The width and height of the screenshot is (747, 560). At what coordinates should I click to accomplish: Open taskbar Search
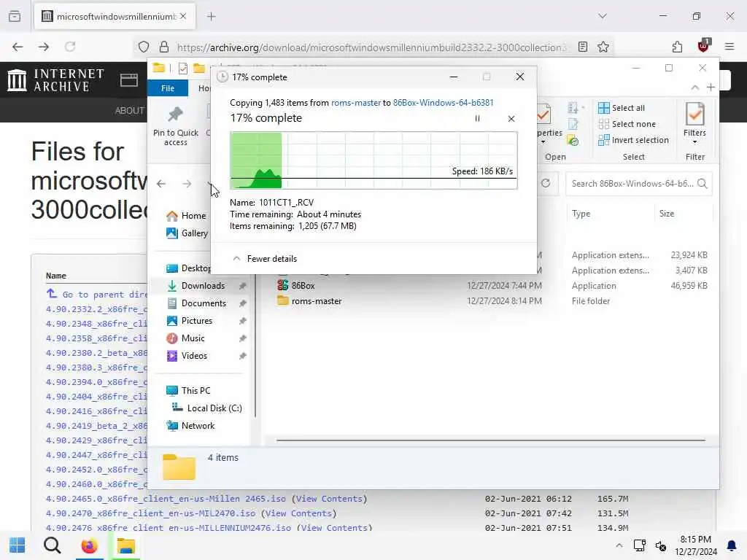(x=52, y=545)
